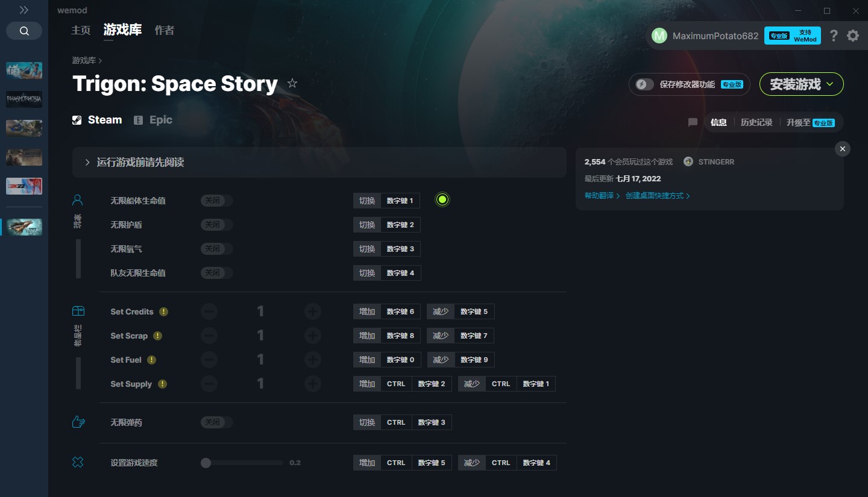The width and height of the screenshot is (868, 497).
Task: Expand 运行游戏前请先阅读 section
Action: [319, 163]
